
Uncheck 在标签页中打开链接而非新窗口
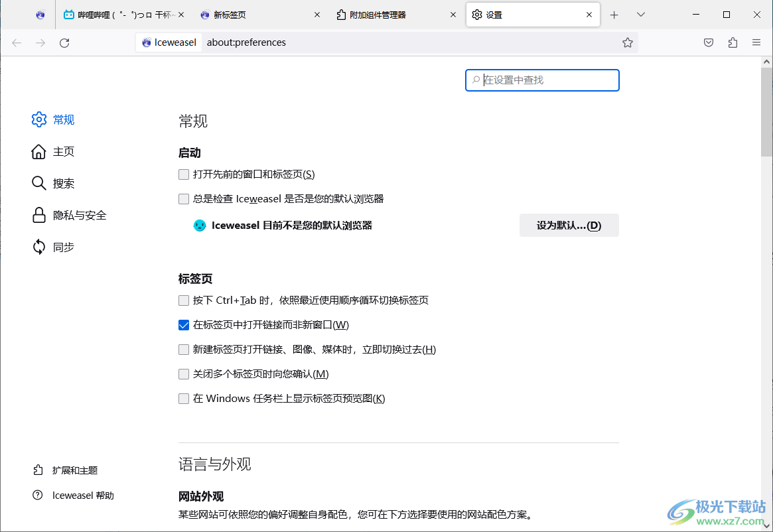pyautogui.click(x=184, y=325)
